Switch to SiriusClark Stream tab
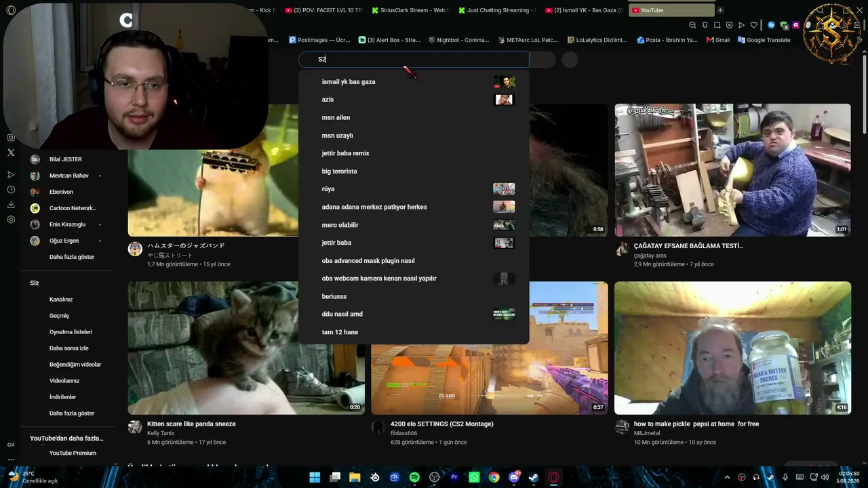Viewport: 868px width, 488px height. click(411, 10)
